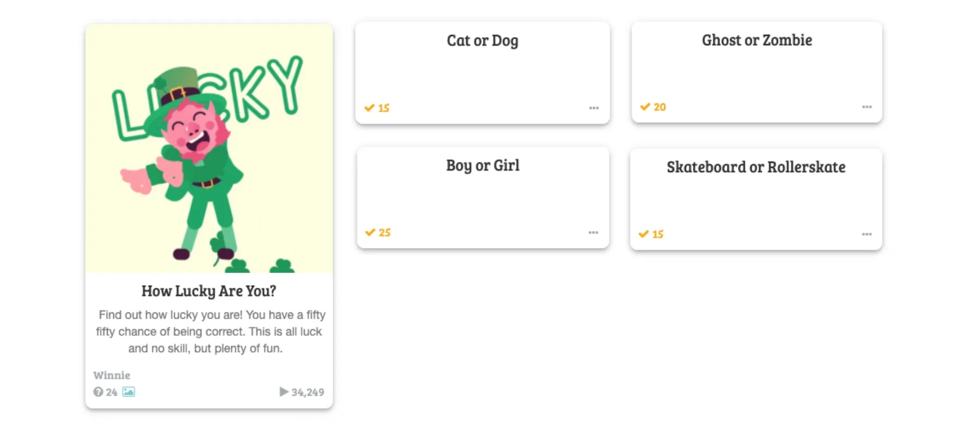The width and height of the screenshot is (980, 436).
Task: Open the Skateboard or Rollerskate card's three-dot menu
Action: pyautogui.click(x=867, y=234)
